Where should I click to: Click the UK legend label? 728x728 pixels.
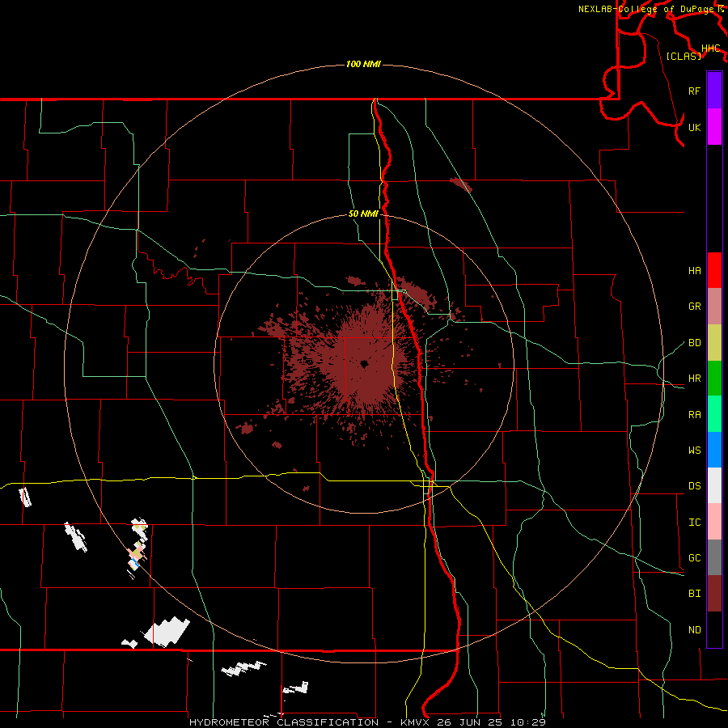tap(694, 127)
